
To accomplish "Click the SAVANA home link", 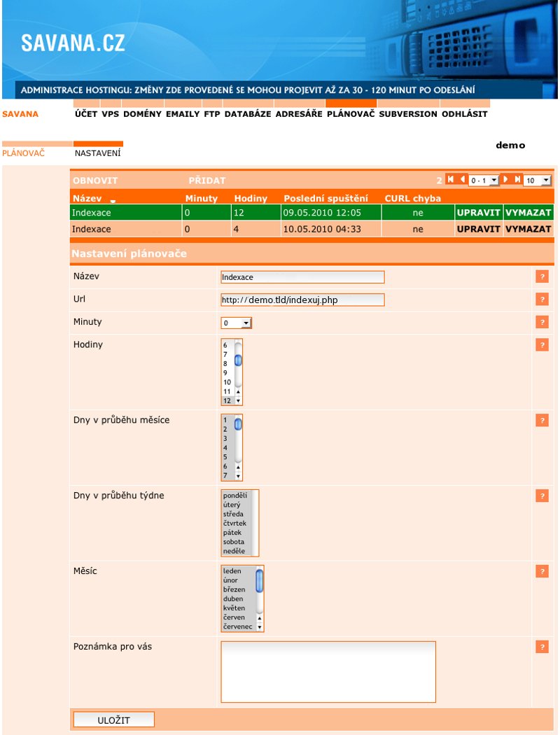I will [20, 114].
